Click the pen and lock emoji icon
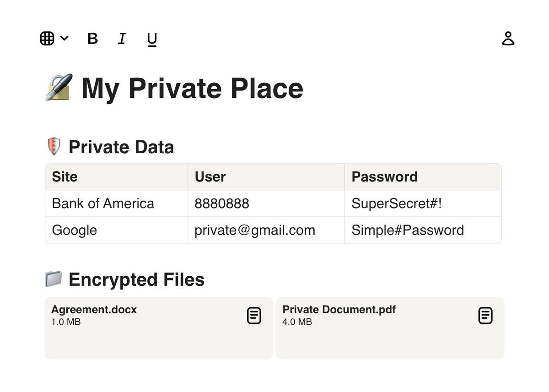 point(59,87)
